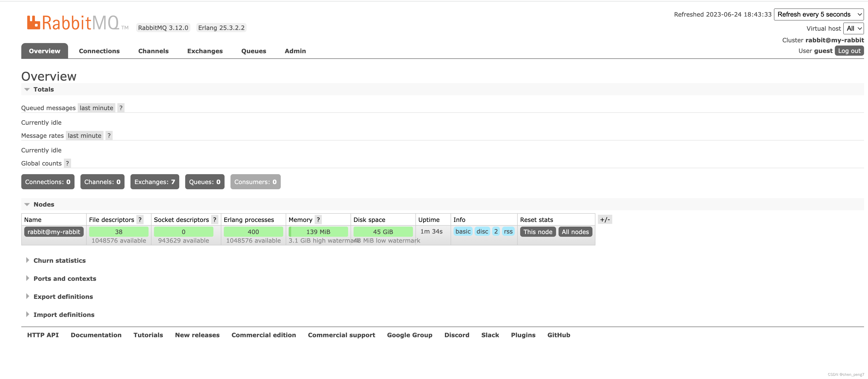
Task: Click the Queues: 0 count button
Action: pos(205,182)
